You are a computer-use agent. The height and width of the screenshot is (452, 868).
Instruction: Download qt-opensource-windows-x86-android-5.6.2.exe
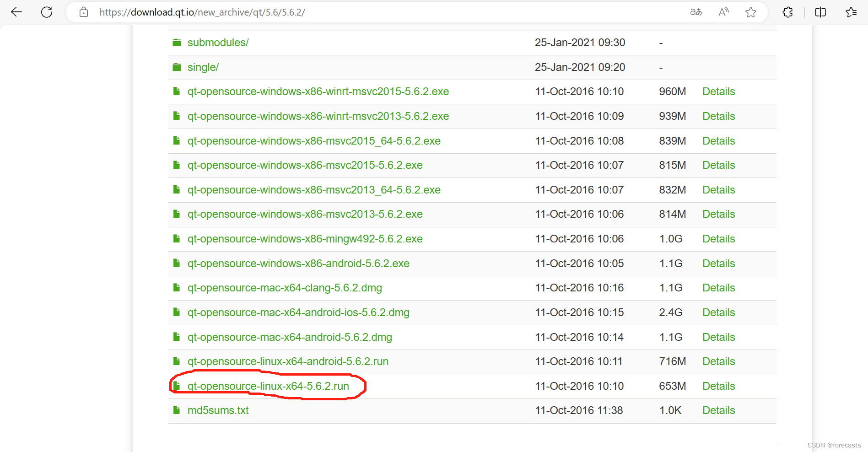point(298,264)
